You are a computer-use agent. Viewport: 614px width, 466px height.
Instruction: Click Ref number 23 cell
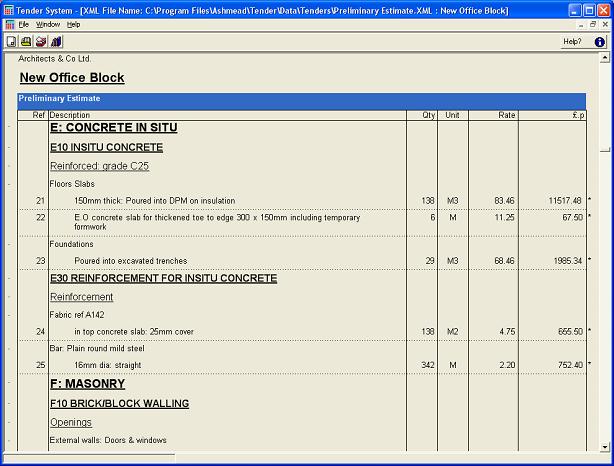pos(41,261)
